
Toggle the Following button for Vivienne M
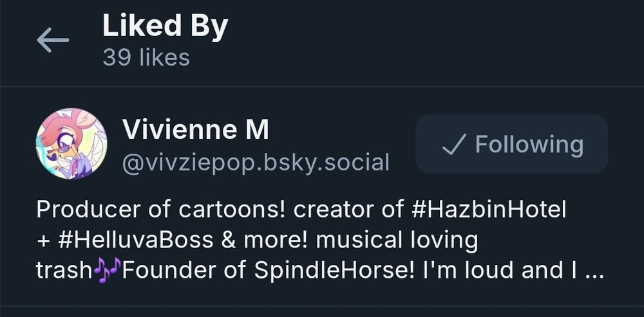tap(511, 144)
